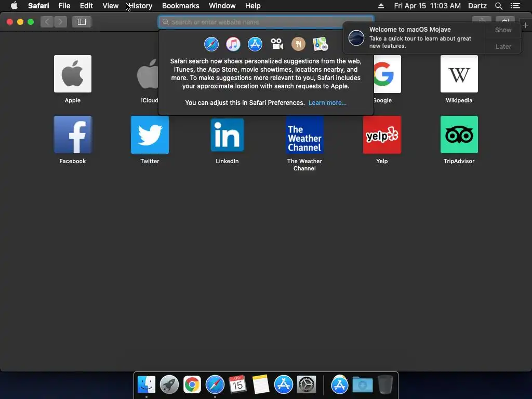Open the Trash in the Dock
Image resolution: width=532 pixels, height=399 pixels.
[385, 384]
